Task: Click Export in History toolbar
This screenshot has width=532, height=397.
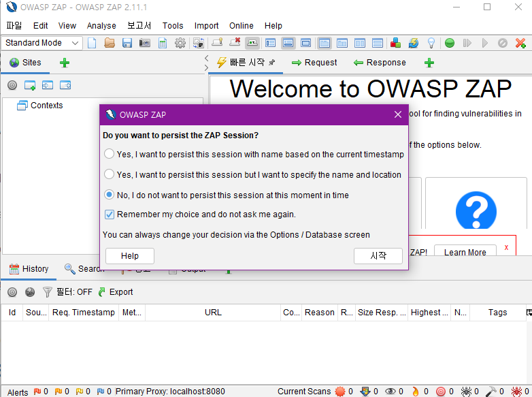Action: 116,292
